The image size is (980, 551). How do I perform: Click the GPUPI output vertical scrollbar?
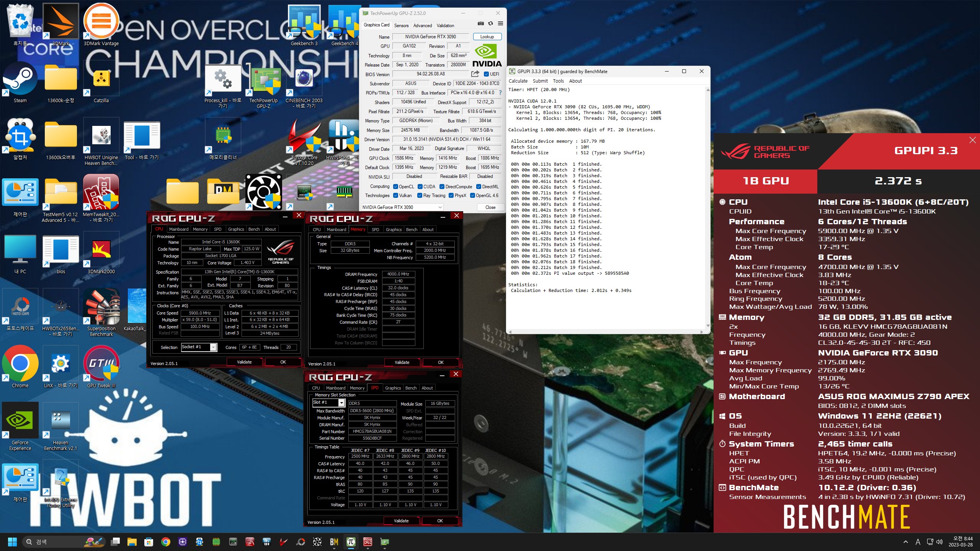[x=708, y=208]
